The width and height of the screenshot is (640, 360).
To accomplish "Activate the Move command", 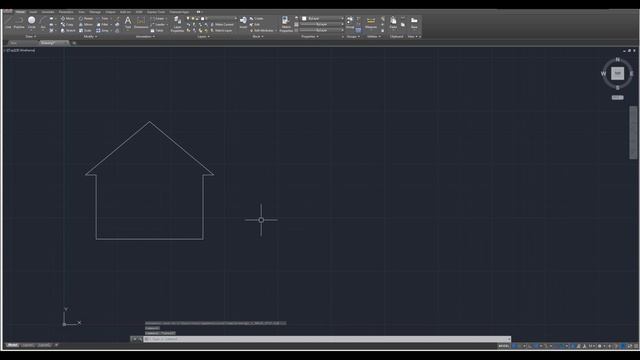I will [x=67, y=19].
